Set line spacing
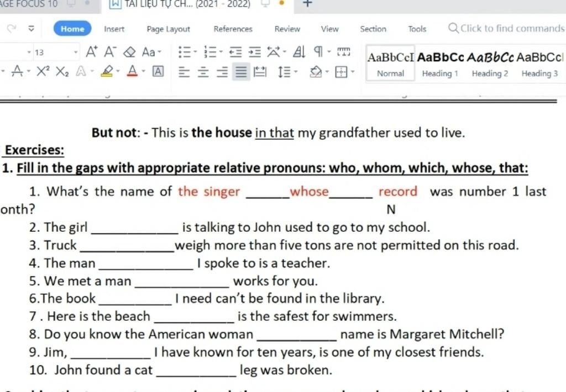 coord(285,72)
